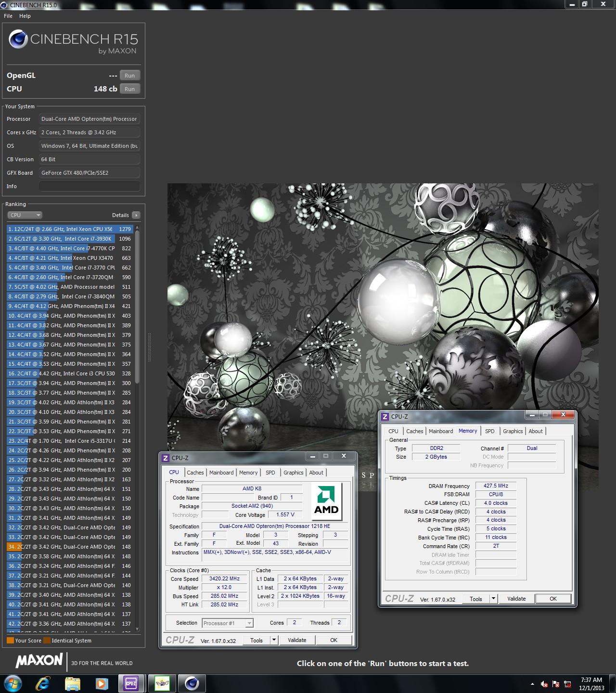Open the Windows Start menu

click(x=13, y=683)
